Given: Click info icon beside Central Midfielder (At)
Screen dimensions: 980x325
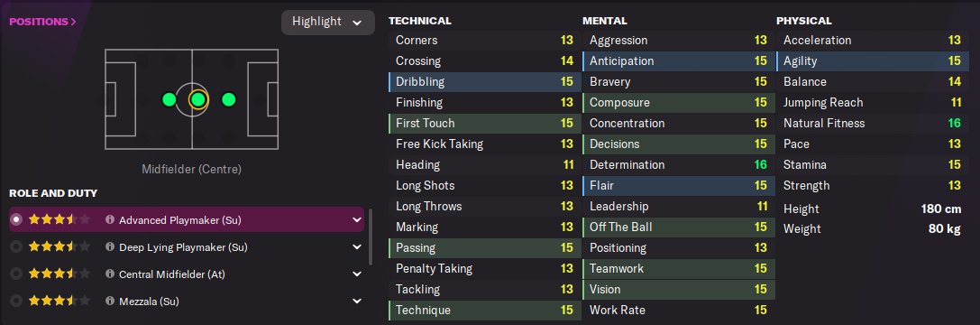Looking at the screenshot, I should click(x=110, y=274).
